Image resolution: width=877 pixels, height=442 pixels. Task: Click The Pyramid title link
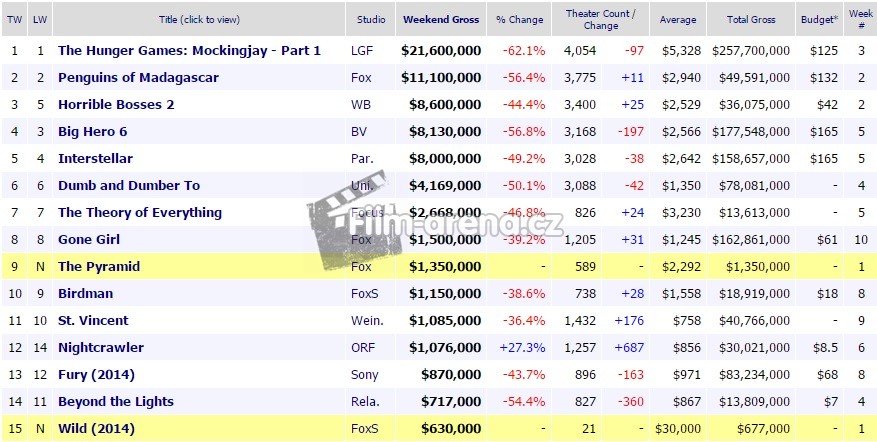[99, 266]
